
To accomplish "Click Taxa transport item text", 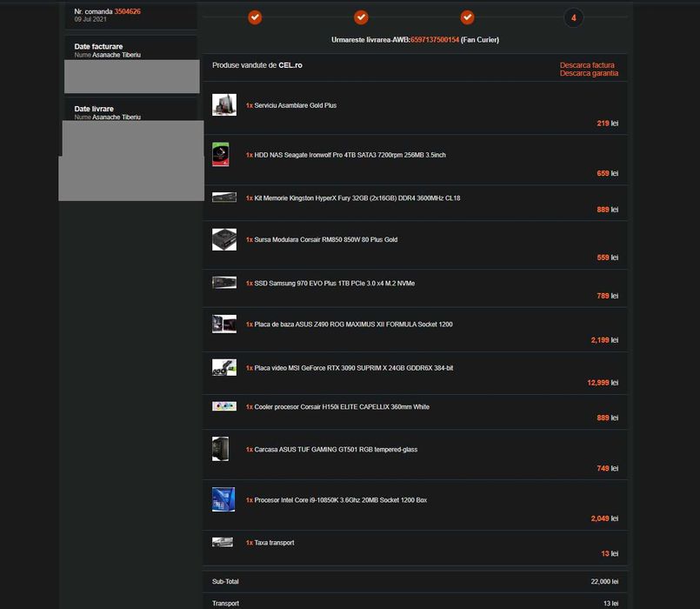I will click(274, 543).
